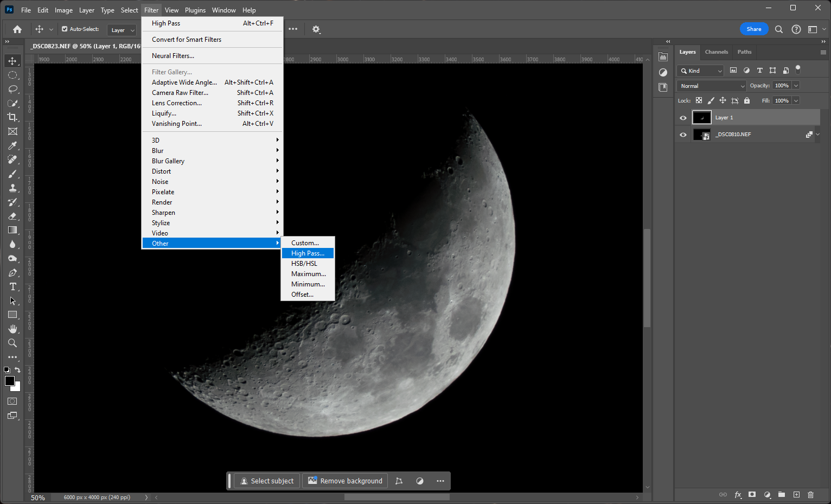Screen dimensions: 831x504
Task: Select the Crop tool
Action: (x=12, y=117)
